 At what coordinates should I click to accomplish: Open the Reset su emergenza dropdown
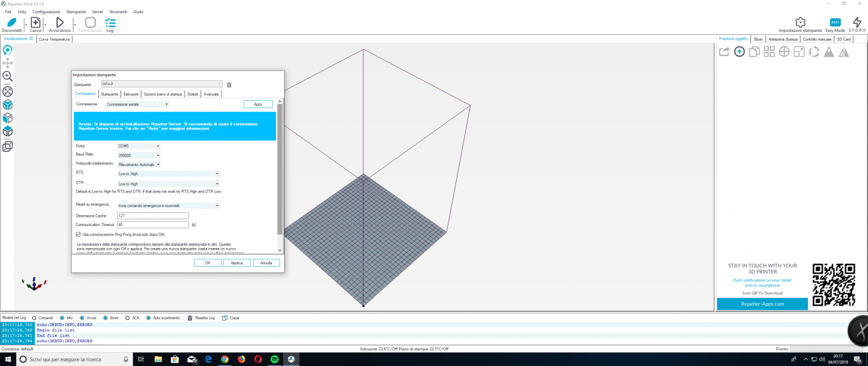[168, 205]
